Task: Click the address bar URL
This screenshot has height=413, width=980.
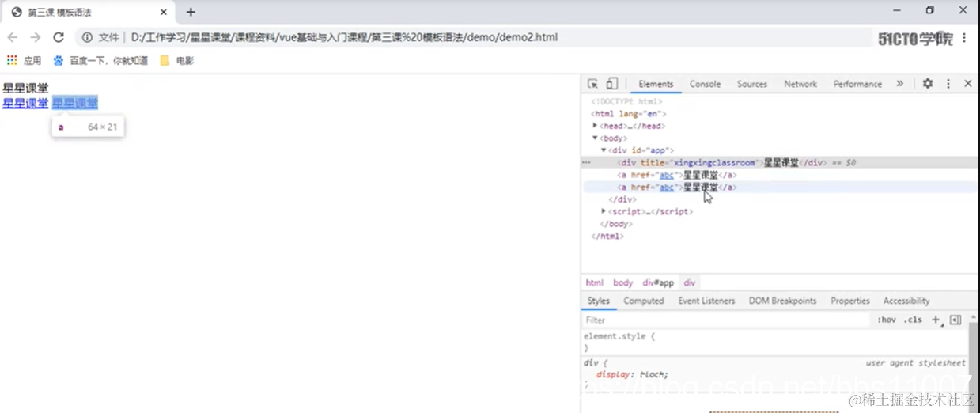Action: point(345,37)
